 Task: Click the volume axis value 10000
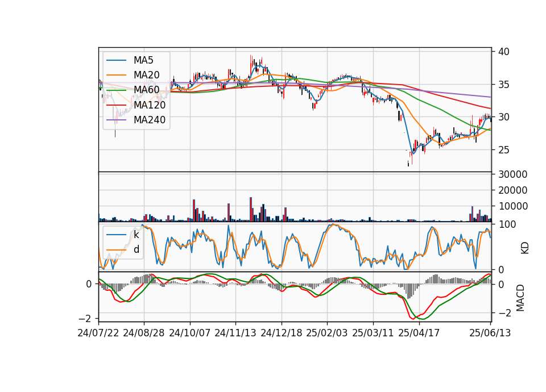pyautogui.click(x=512, y=206)
